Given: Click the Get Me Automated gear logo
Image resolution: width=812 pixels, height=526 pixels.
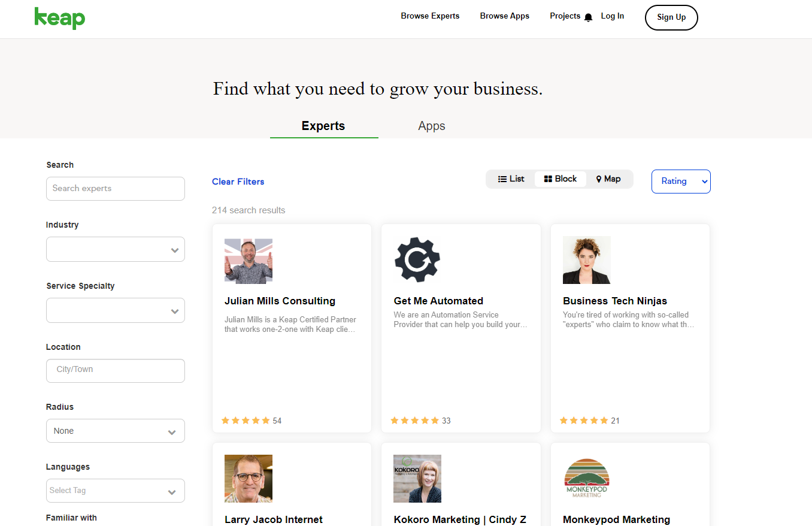Looking at the screenshot, I should [417, 260].
